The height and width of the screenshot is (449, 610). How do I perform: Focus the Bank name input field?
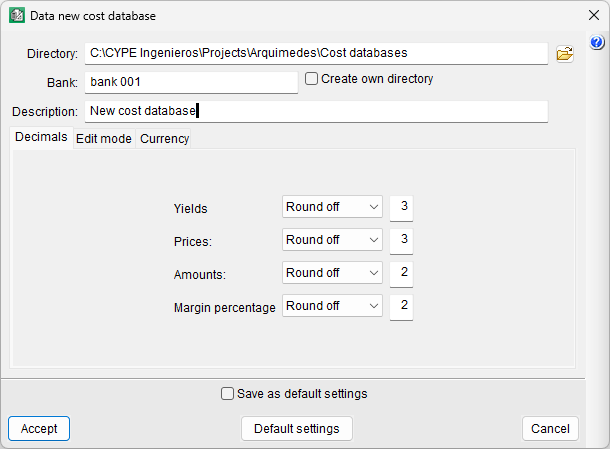coord(191,82)
